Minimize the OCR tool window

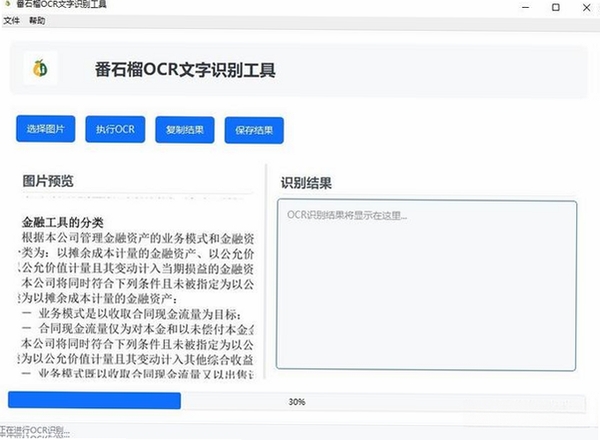tap(526, 7)
